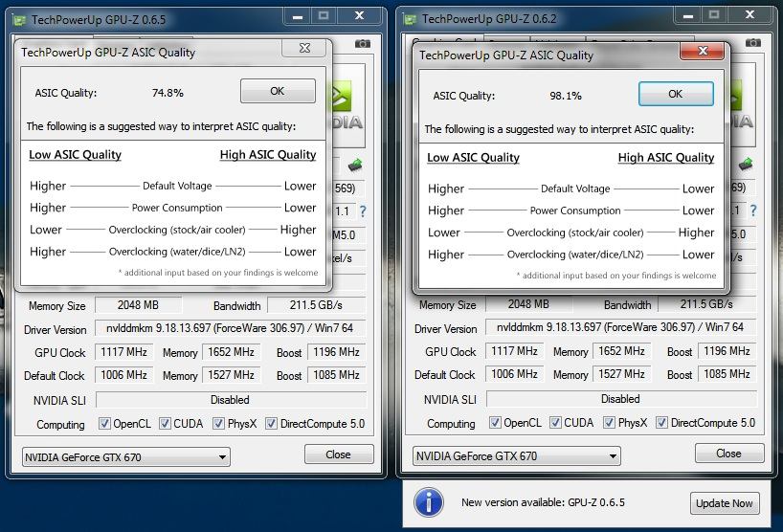The image size is (783, 532).
Task: Click Memory 1652 MHz field in GPU-Z 0.6.2
Action: click(x=621, y=351)
